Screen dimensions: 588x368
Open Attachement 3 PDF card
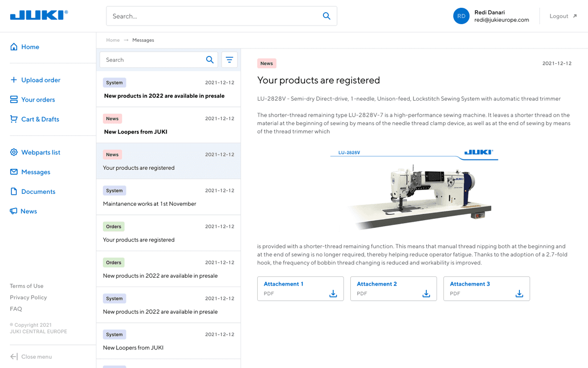click(487, 289)
